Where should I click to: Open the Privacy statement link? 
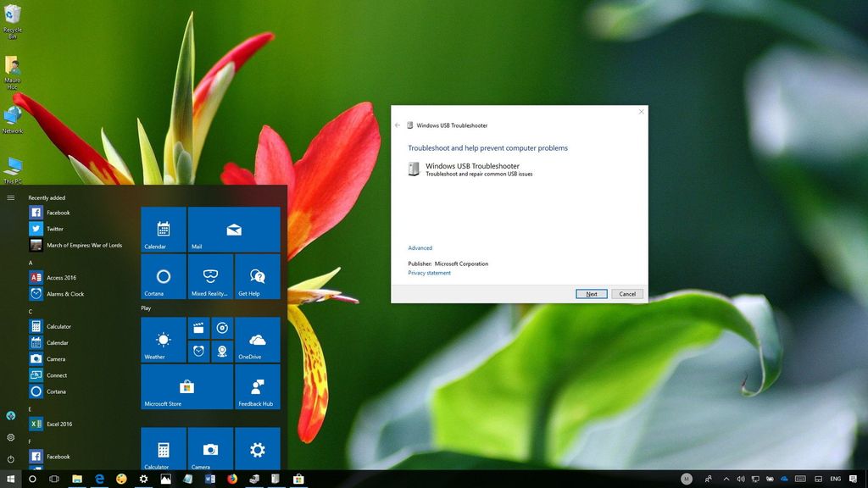429,273
